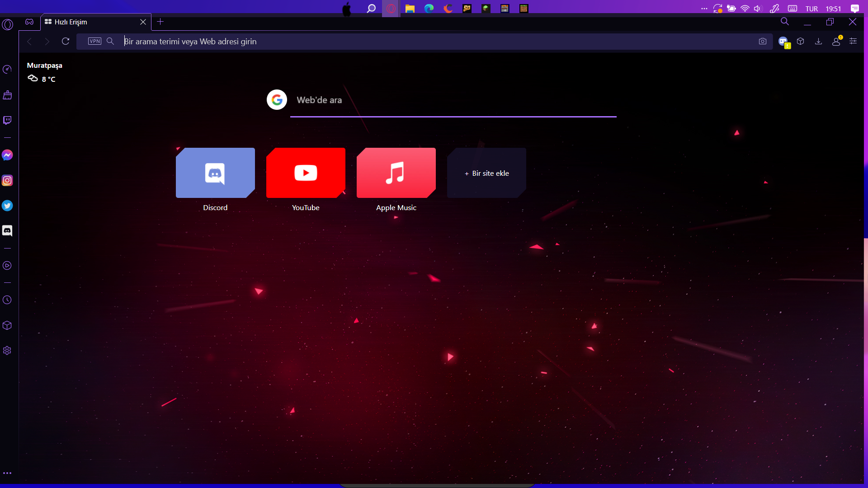Open the Player in the sidebar
Viewport: 868px width, 488px height.
click(7, 266)
